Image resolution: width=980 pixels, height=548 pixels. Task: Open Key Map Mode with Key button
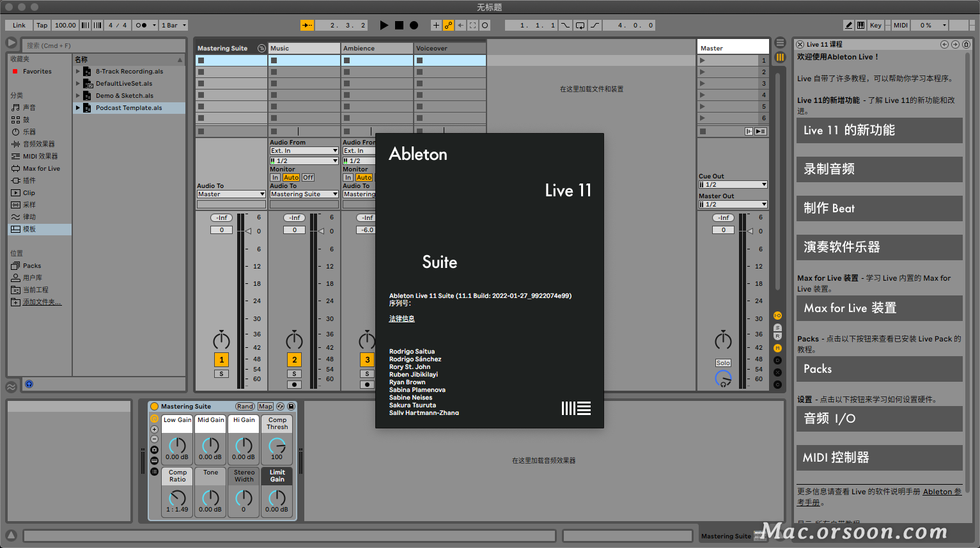(876, 25)
